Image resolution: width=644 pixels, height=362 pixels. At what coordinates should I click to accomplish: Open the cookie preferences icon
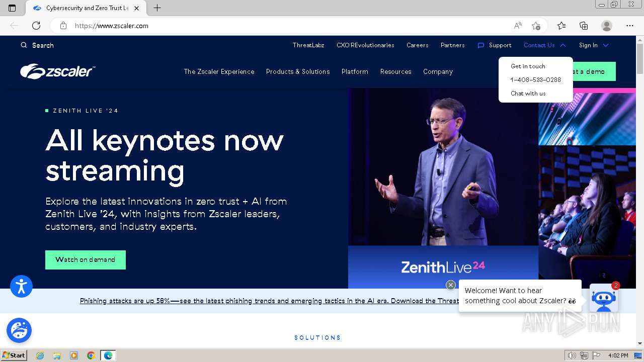19,330
